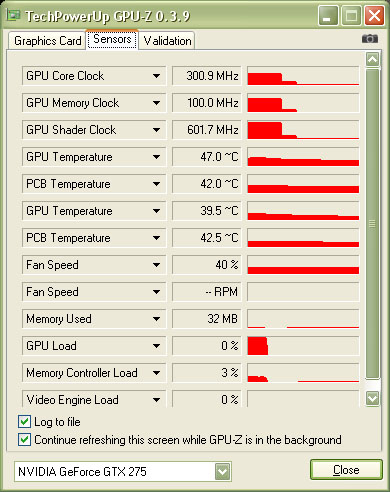This screenshot has width=390, height=492.
Task: Click the Close button
Action: [x=346, y=470]
